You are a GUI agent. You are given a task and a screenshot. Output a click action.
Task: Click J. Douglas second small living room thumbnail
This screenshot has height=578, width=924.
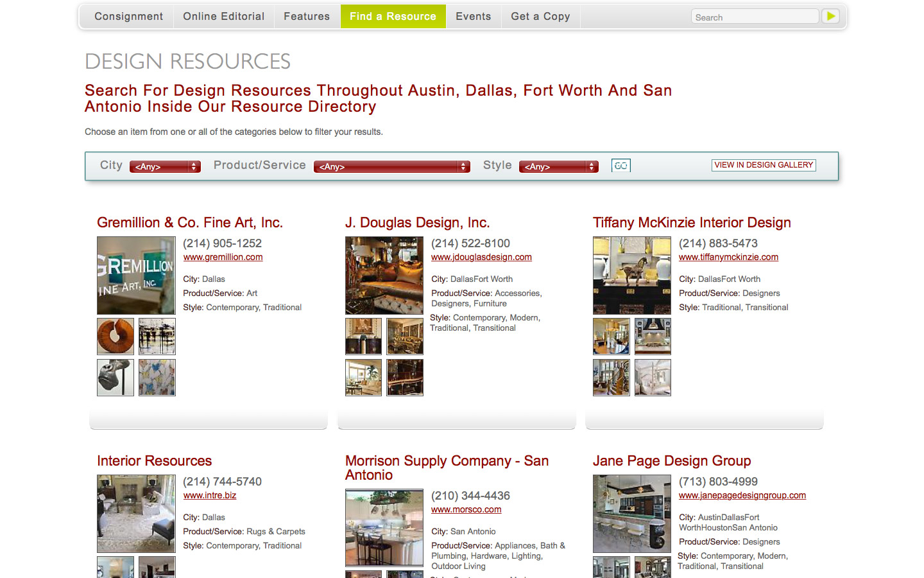(x=405, y=337)
